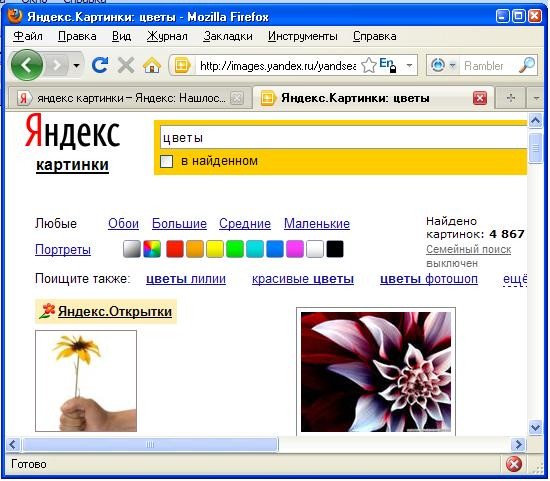Open the Инструменты menu
The width and height of the screenshot is (550, 481).
click(x=303, y=36)
